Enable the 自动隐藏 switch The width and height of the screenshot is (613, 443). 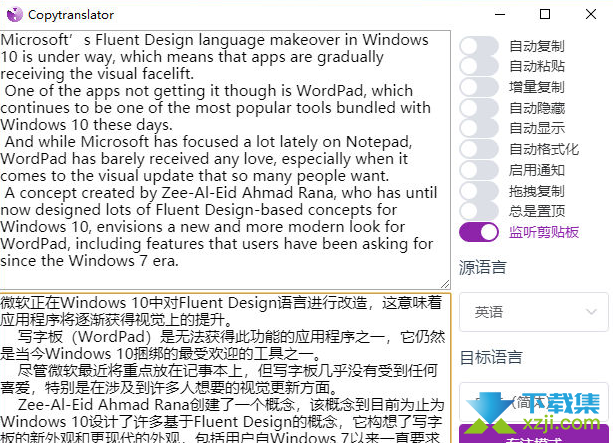(x=479, y=108)
